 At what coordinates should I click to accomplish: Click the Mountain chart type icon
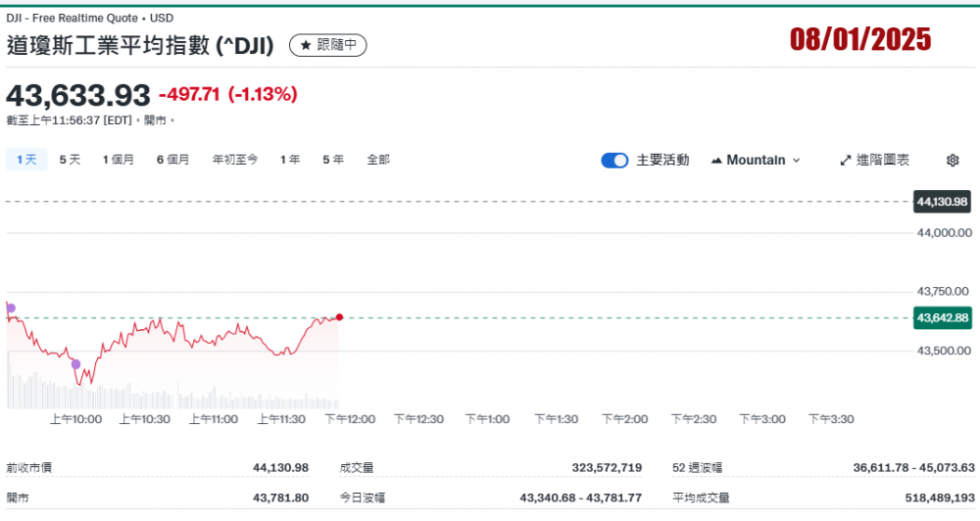click(x=716, y=161)
